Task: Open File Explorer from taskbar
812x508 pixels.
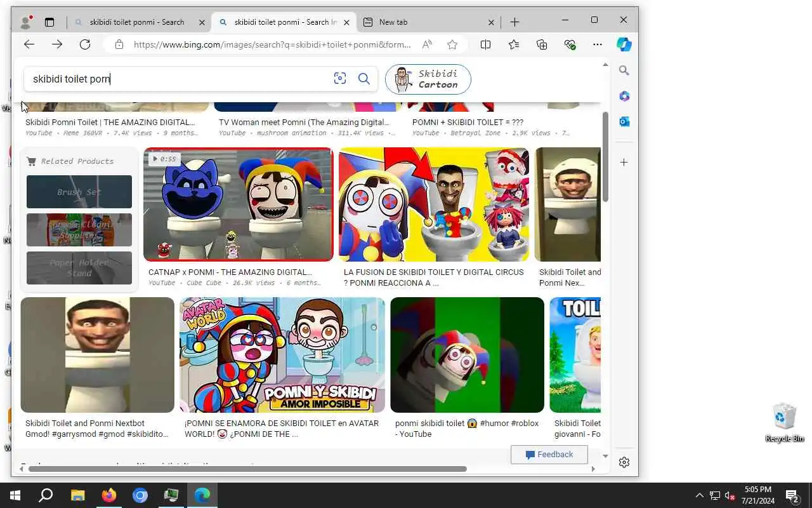Action: pyautogui.click(x=77, y=495)
